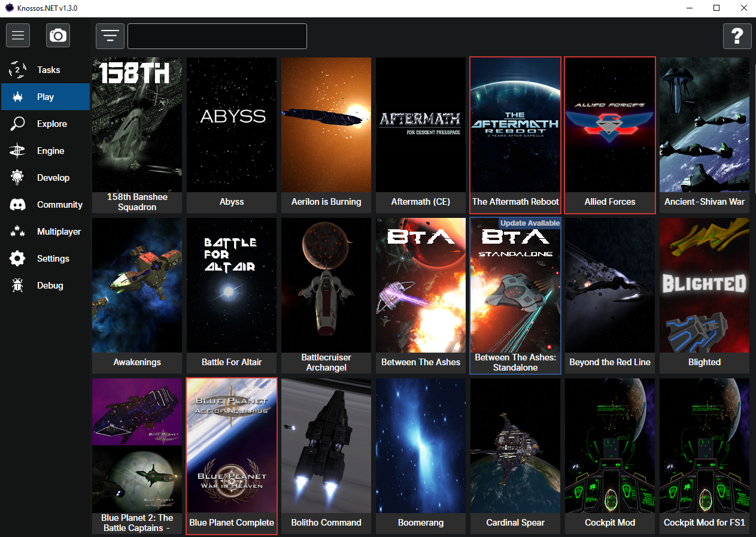This screenshot has height=537, width=756.
Task: Open Aerilon is Burning mod card
Action: point(326,135)
